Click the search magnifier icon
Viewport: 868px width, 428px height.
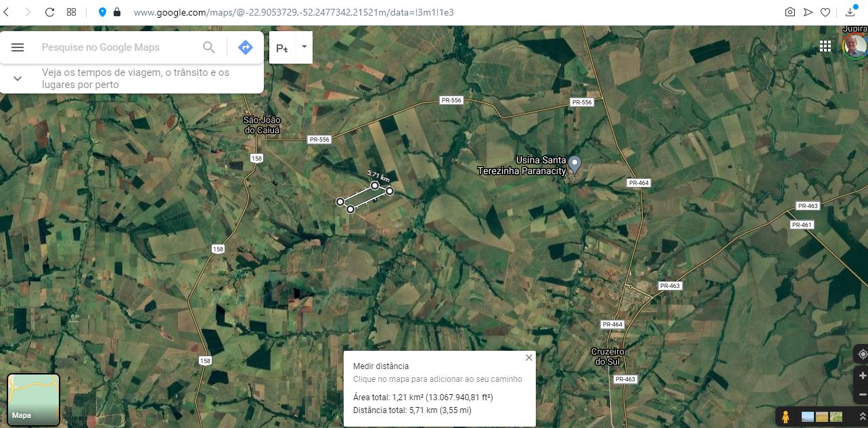point(209,47)
